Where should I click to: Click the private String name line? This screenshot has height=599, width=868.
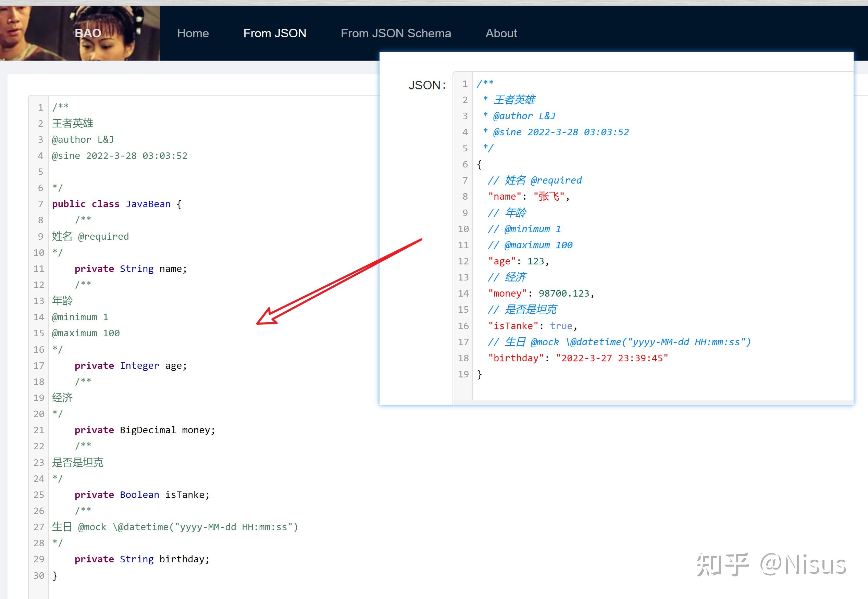pos(131,269)
